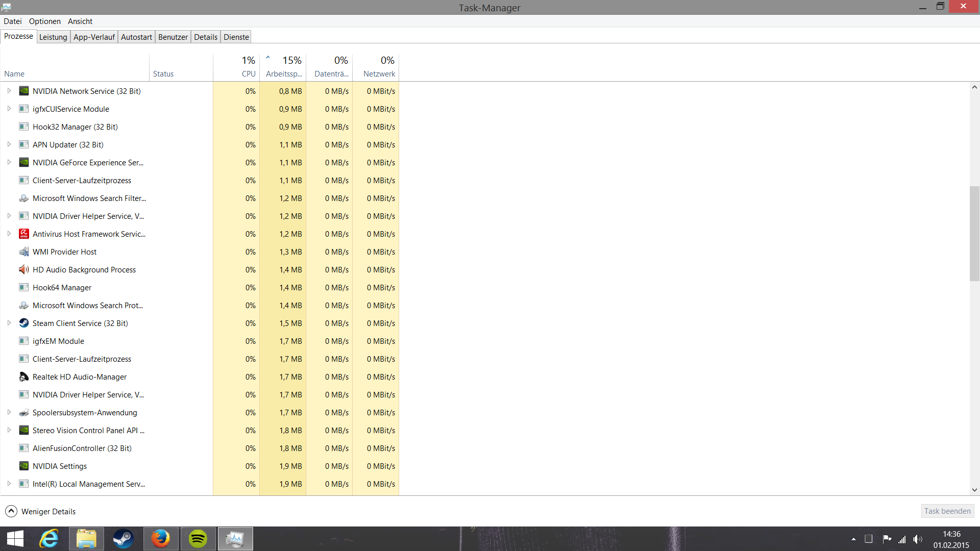980x551 pixels.
Task: Switch to the Leistung tab
Action: click(53, 37)
